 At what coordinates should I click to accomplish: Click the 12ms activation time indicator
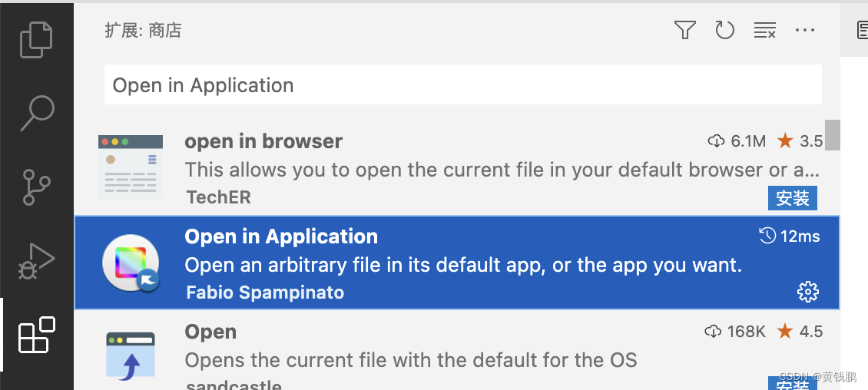pyautogui.click(x=790, y=236)
